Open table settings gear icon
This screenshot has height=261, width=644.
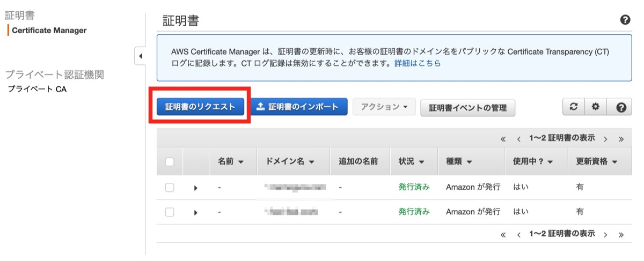(595, 107)
